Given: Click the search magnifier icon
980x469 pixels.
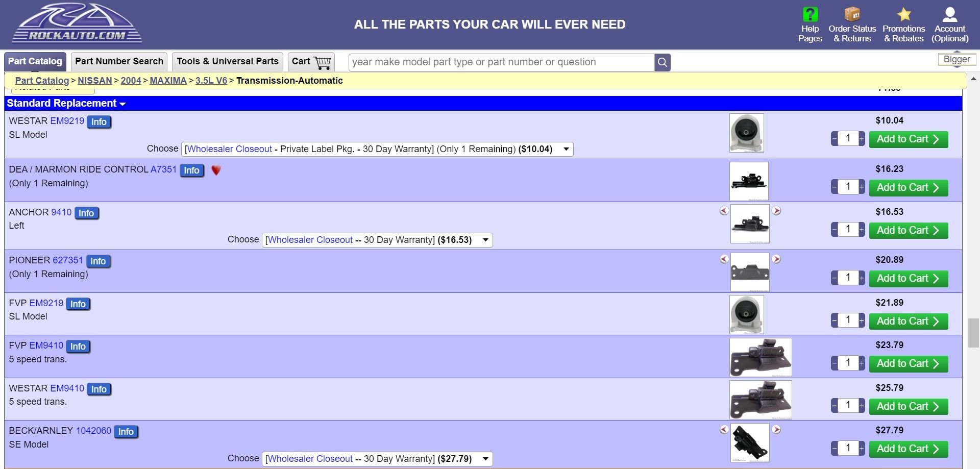Looking at the screenshot, I should 662,62.
